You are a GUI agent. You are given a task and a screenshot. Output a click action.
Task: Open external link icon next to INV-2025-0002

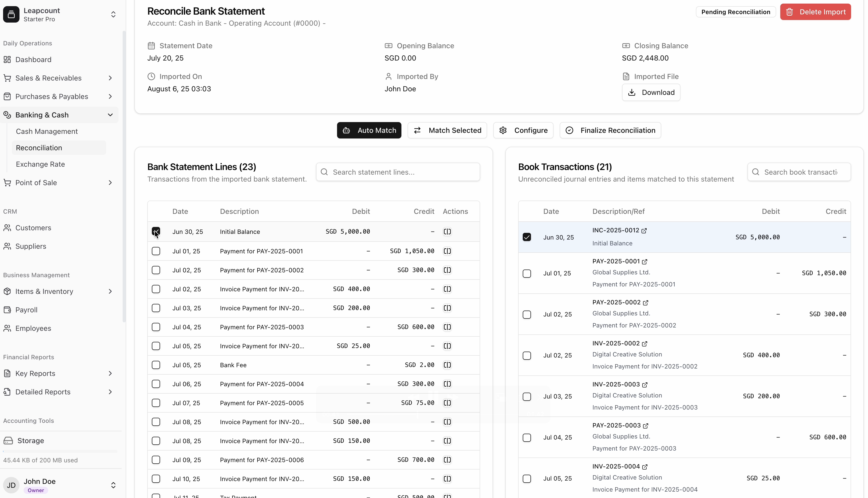pos(645,344)
